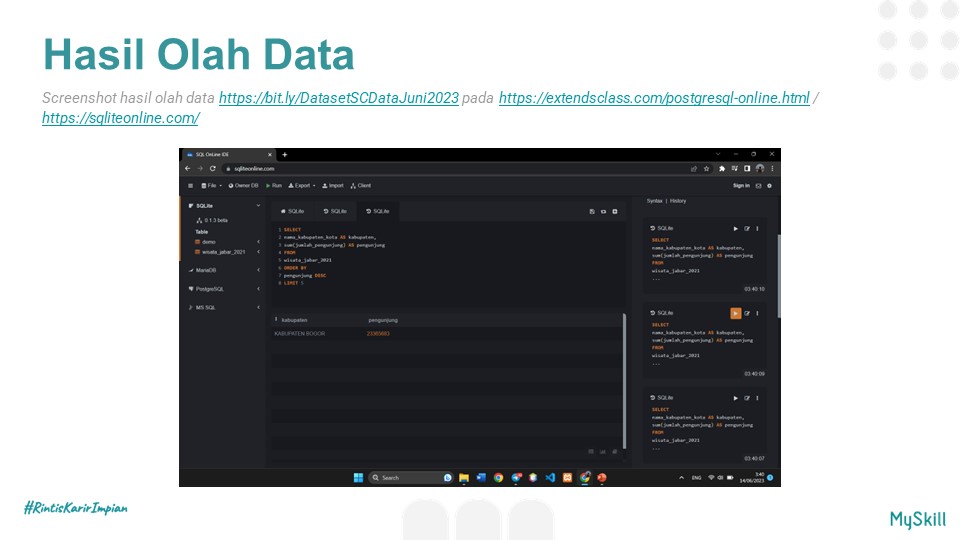Open the Windows Start menu
This screenshot has height=540, width=960.
(x=358, y=478)
